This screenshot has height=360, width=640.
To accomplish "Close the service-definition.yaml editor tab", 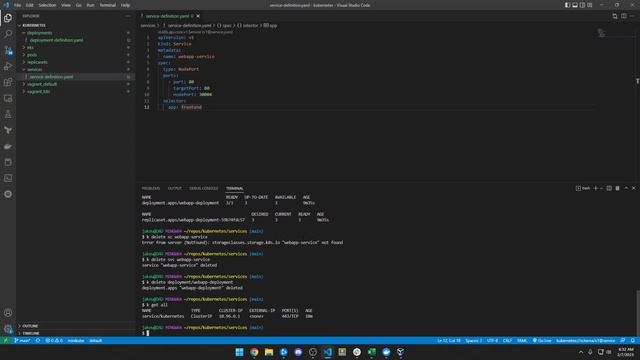I will click(198, 16).
